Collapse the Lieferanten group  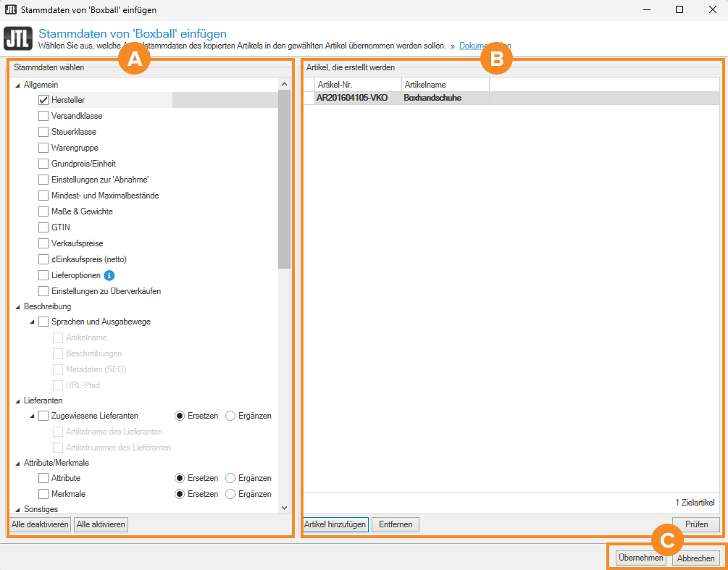17,401
